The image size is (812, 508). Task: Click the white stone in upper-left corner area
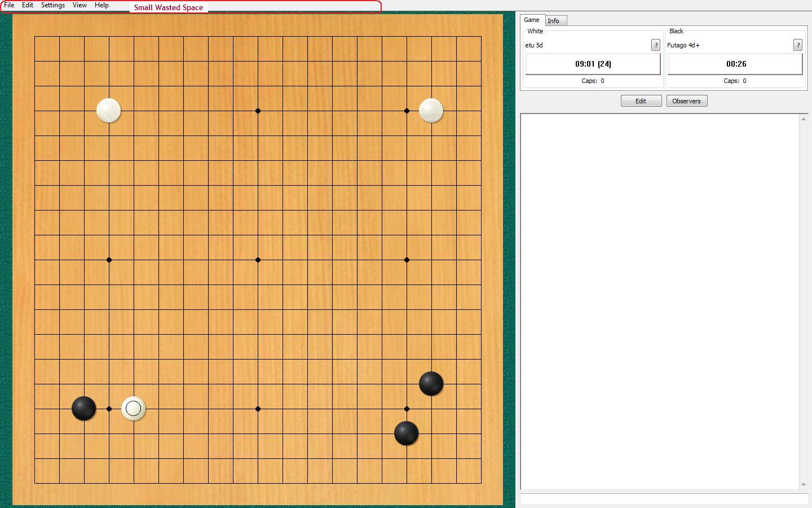109,111
